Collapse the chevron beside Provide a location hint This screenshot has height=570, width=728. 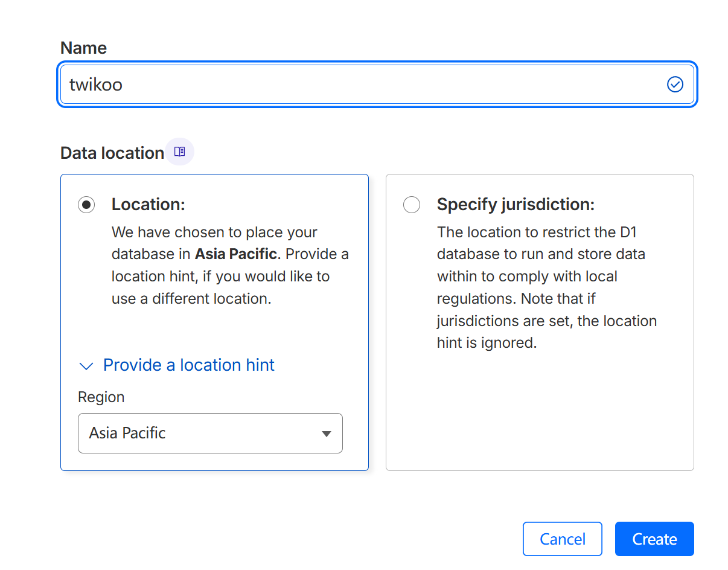click(86, 366)
